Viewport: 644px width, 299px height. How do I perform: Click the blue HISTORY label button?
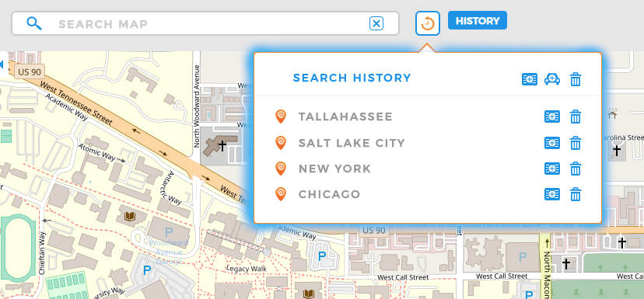tap(478, 20)
